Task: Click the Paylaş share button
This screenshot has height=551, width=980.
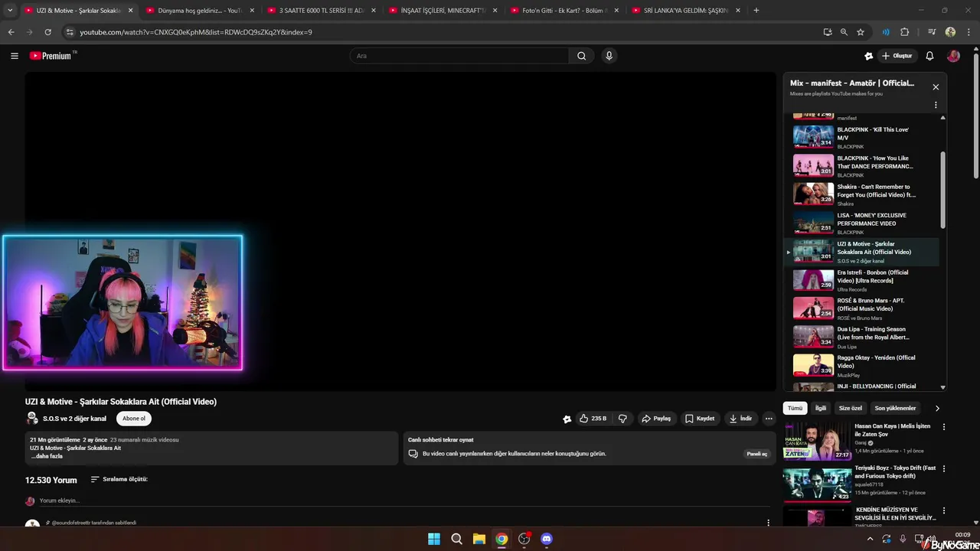Action: 656,419
